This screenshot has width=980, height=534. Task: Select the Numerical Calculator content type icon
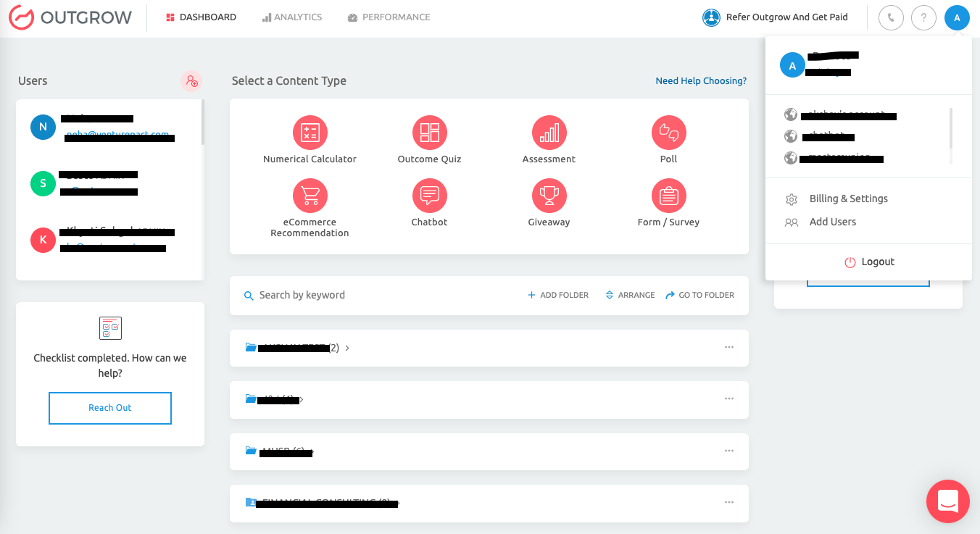click(310, 133)
